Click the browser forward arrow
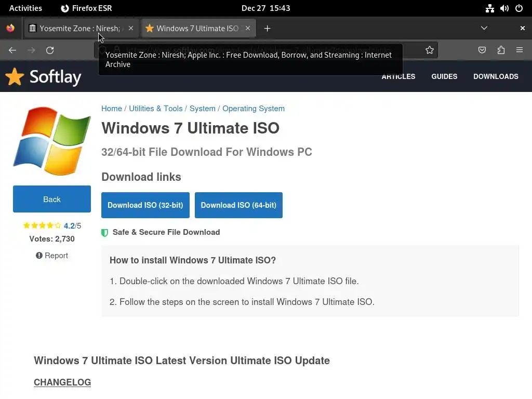 31,50
